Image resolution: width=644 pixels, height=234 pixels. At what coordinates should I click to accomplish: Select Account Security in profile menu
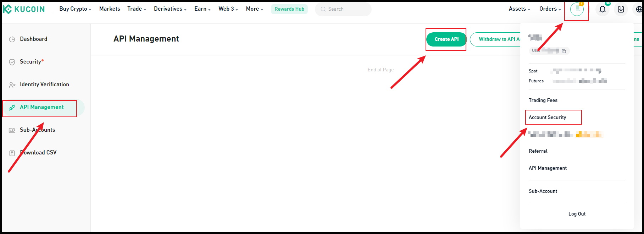547,117
